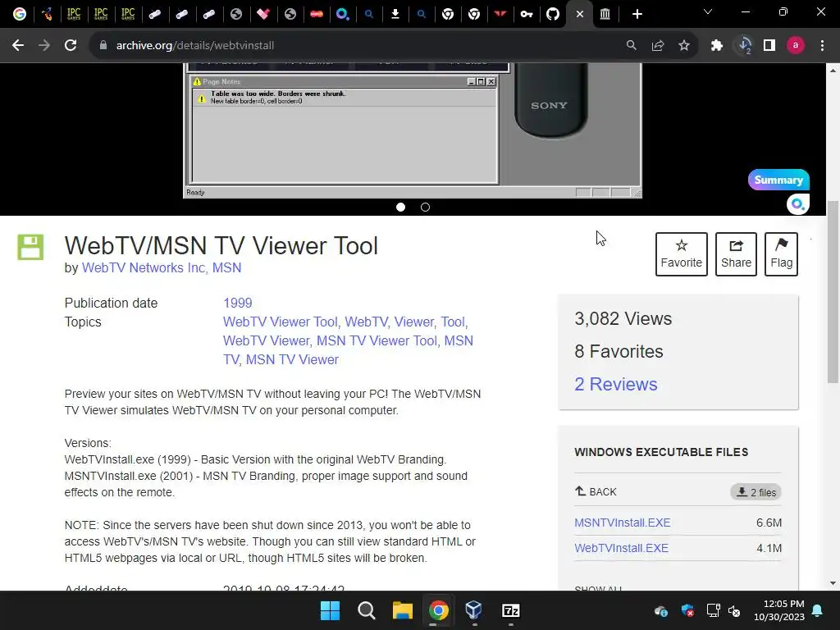
Task: Switch to the pink heart icon tab
Action: [x=262, y=14]
